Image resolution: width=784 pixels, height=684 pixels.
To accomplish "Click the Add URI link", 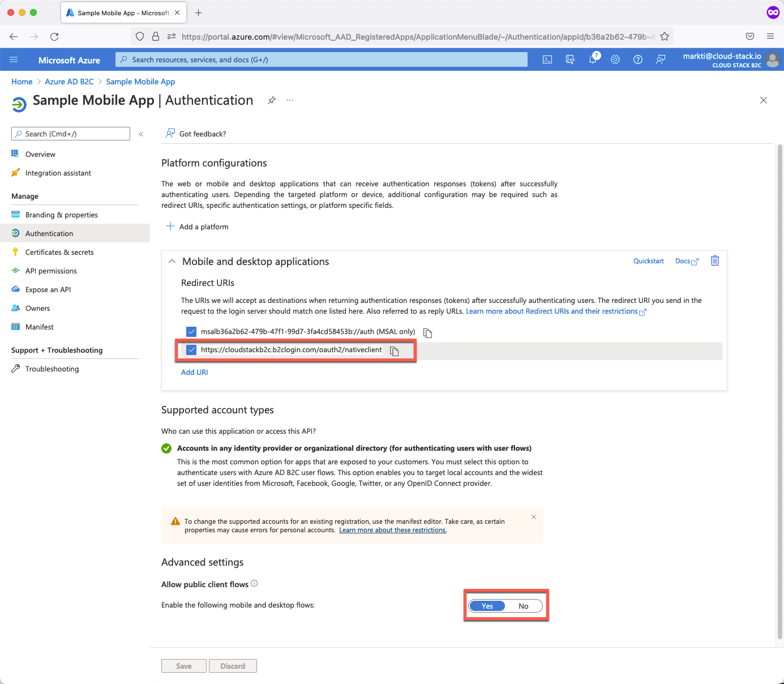I will [194, 372].
